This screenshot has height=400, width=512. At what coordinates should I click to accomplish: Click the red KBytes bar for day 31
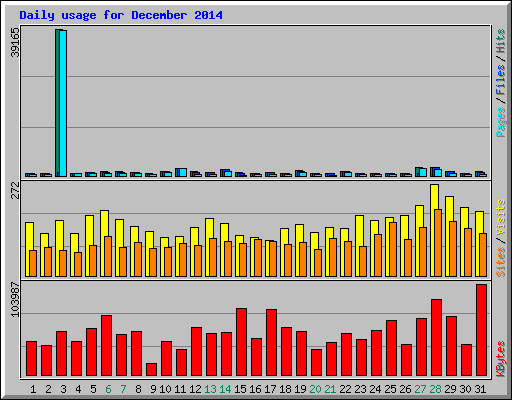click(481, 330)
